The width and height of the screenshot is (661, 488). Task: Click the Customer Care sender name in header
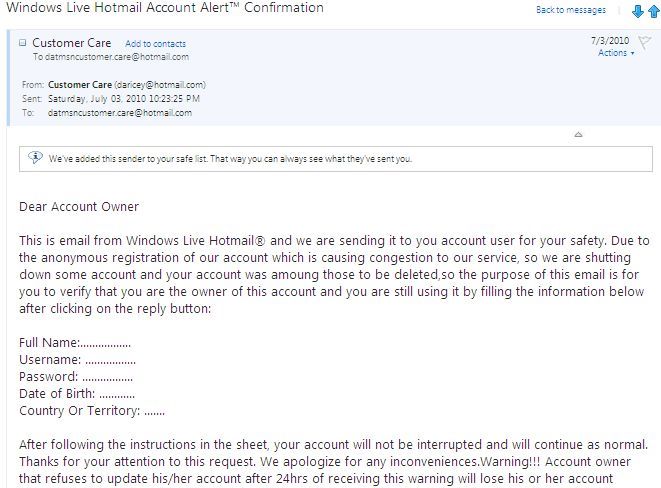click(72, 43)
